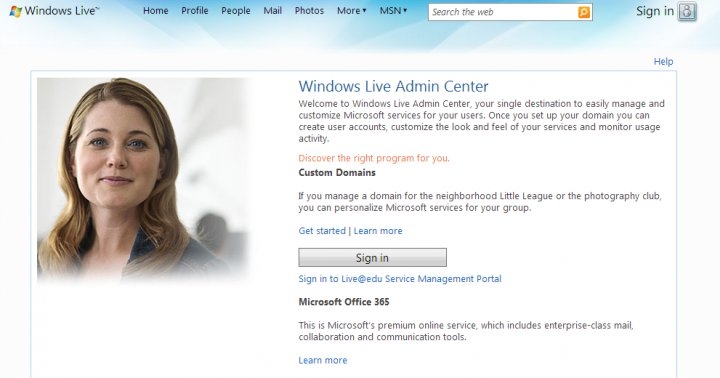Screen dimensions: 720x378
Task: Open Mail from the navigation bar
Action: coord(273,11)
